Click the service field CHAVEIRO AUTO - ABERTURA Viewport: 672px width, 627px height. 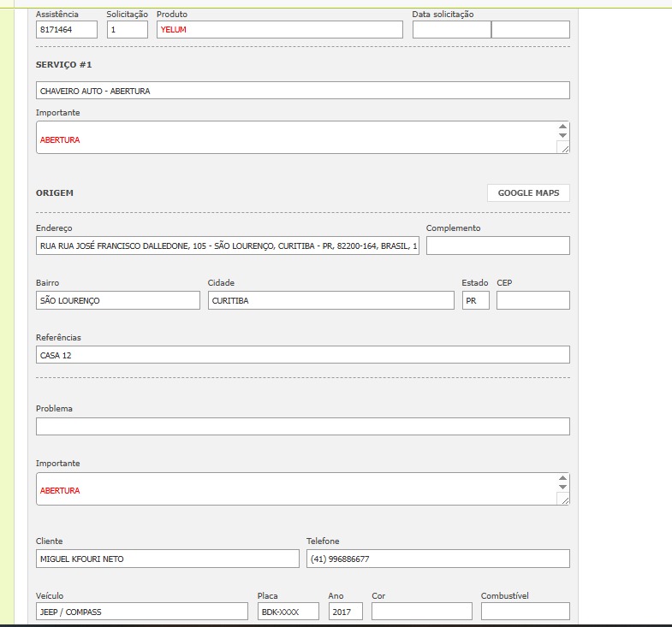[302, 91]
